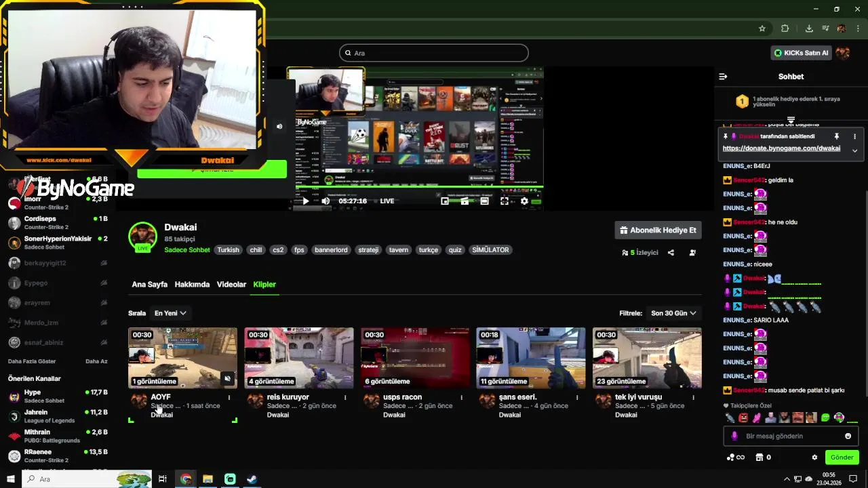This screenshot has width=868, height=488.
Task: Select the Klipler tab
Action: 264,285
